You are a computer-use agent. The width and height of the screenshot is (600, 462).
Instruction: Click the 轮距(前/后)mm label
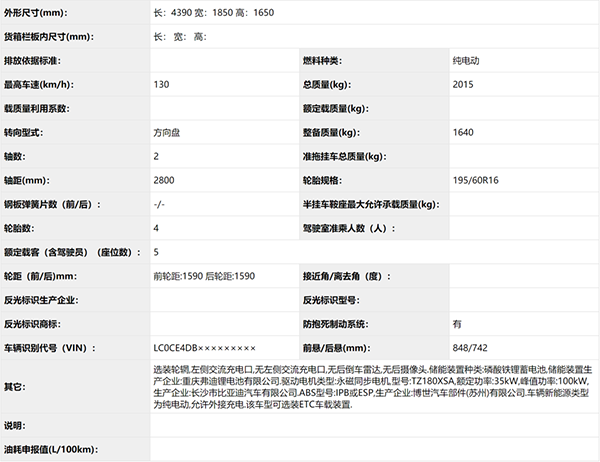[40, 276]
